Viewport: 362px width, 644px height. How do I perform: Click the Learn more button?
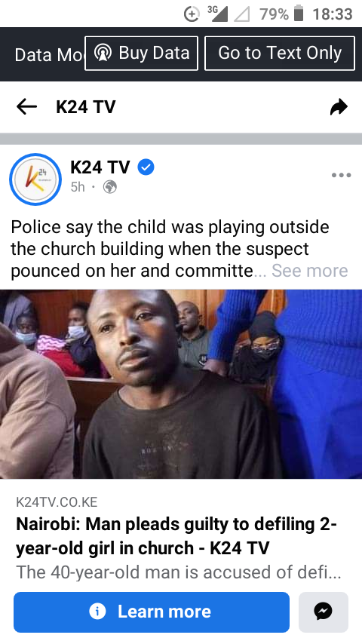(152, 612)
